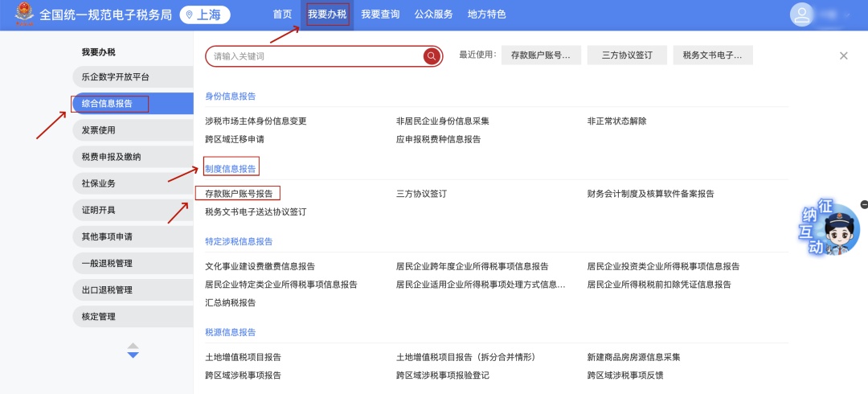
Task: Click the 税源信息报告 section heading
Action: [231, 332]
